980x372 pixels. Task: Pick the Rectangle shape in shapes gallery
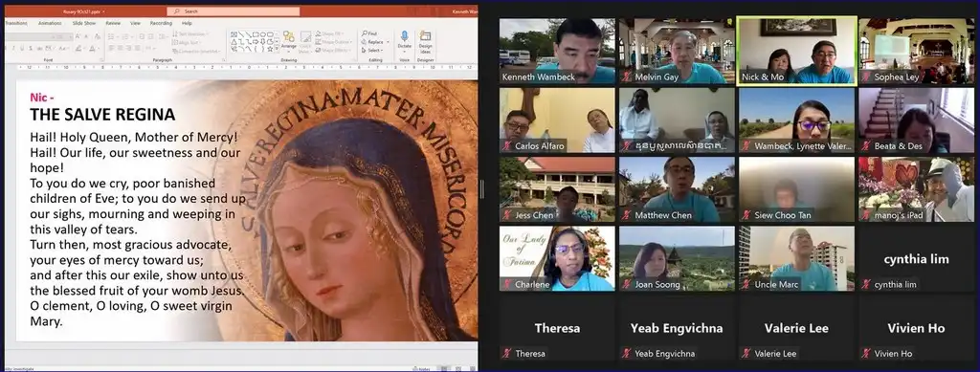coord(256,34)
